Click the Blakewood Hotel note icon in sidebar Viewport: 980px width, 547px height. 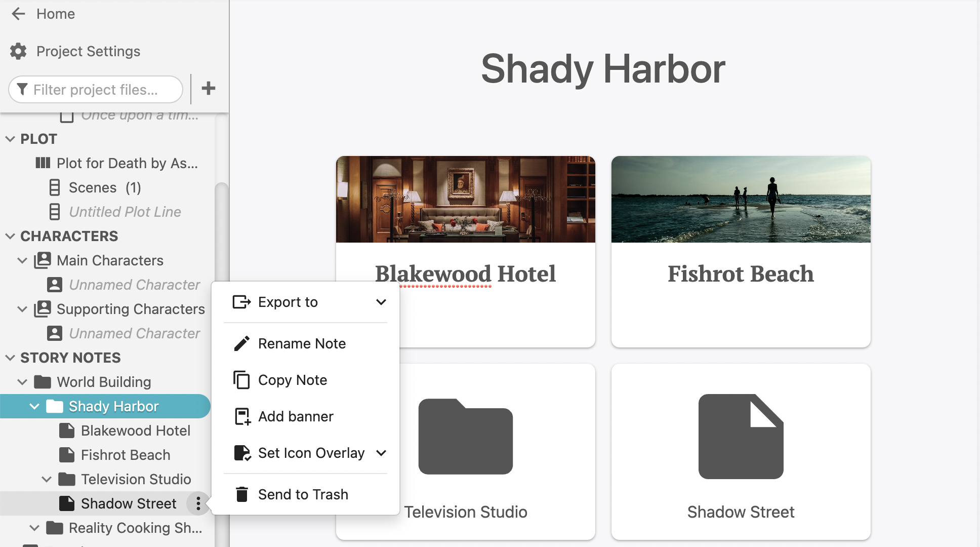[67, 431]
